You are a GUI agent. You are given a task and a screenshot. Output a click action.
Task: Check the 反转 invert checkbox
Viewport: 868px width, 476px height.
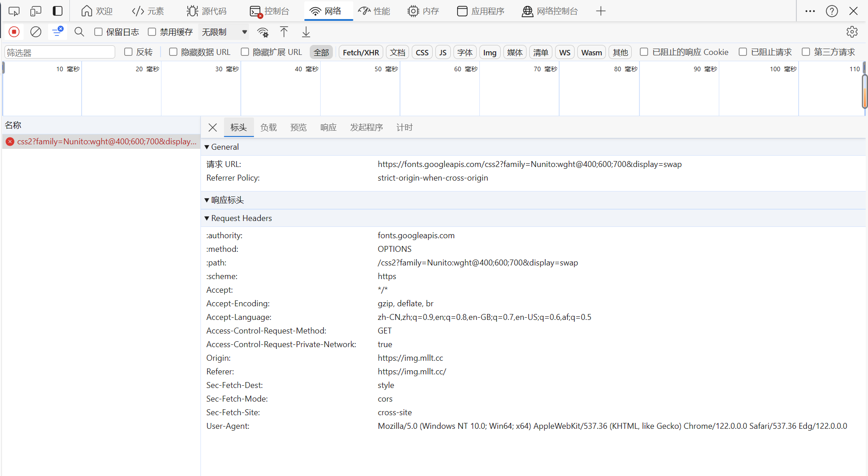(x=128, y=52)
